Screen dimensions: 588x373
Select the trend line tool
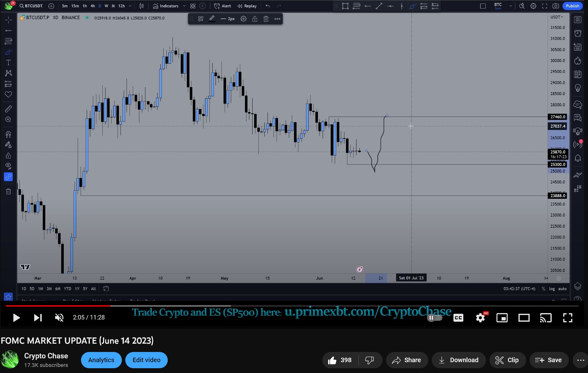coord(8,31)
